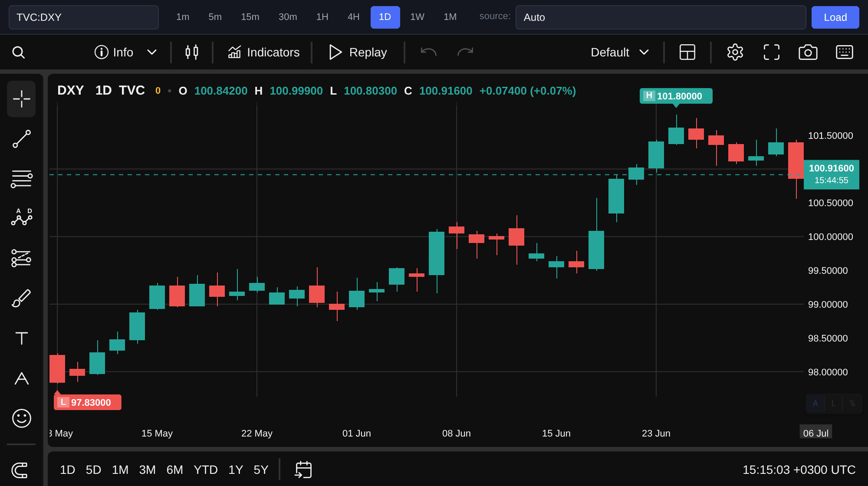Image resolution: width=868 pixels, height=486 pixels.
Task: Take a chart snapshot with camera icon
Action: [x=808, y=53]
